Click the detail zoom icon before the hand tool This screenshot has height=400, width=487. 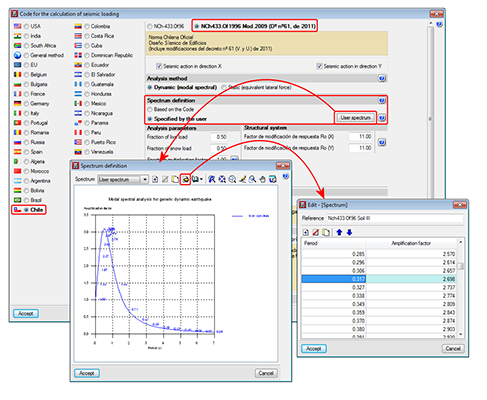(x=253, y=179)
